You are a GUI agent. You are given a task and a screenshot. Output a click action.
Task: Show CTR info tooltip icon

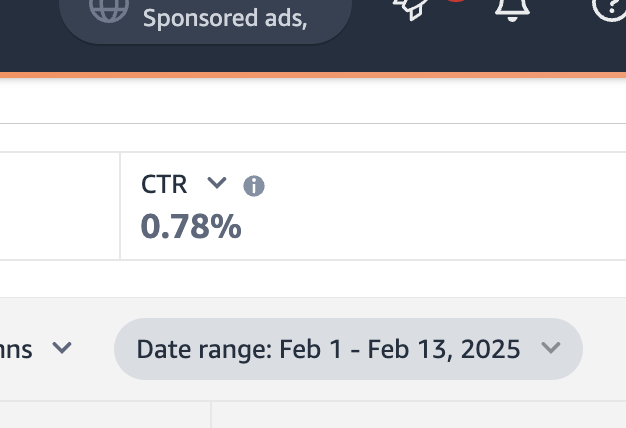pos(254,186)
